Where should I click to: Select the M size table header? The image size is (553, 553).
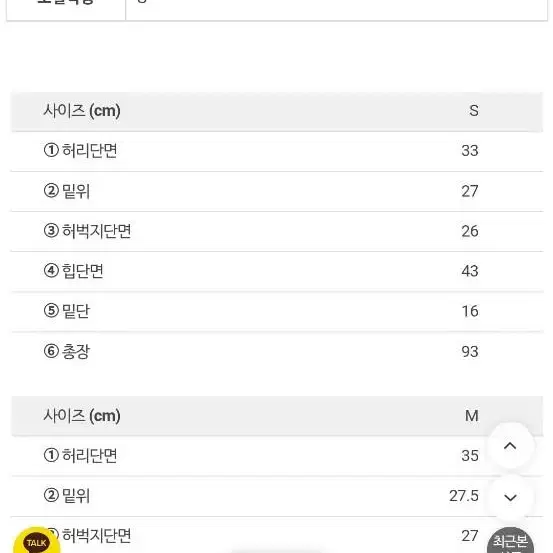click(x=277, y=416)
